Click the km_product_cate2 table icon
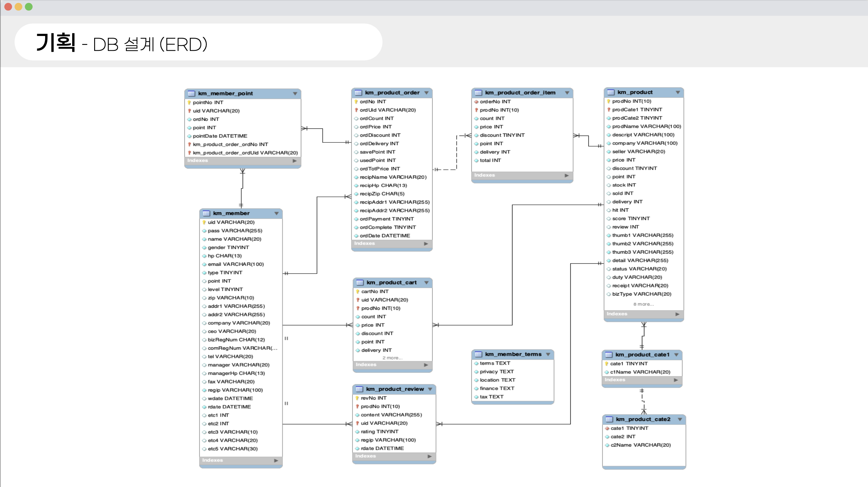Image resolution: width=868 pixels, height=487 pixels. [x=609, y=419]
